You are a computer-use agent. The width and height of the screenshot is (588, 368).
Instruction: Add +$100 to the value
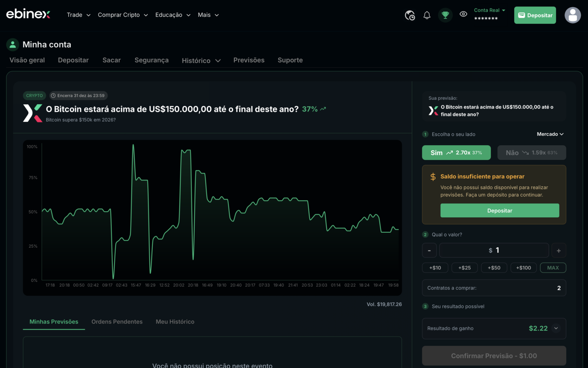523,268
